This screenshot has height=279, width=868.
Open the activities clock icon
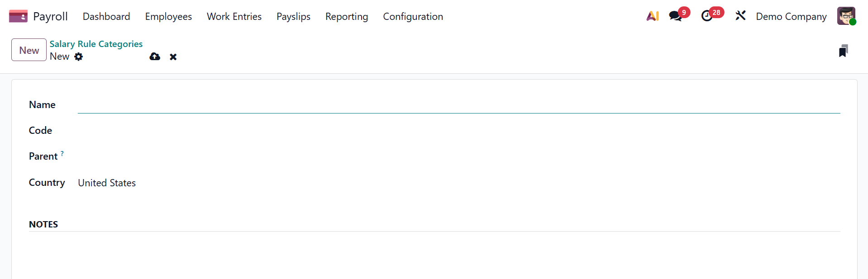[x=707, y=16]
